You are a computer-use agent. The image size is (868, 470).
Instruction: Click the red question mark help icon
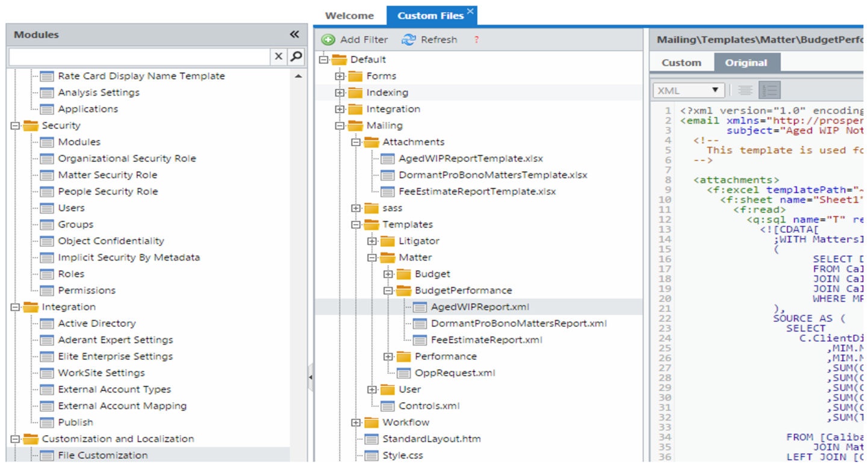point(476,40)
